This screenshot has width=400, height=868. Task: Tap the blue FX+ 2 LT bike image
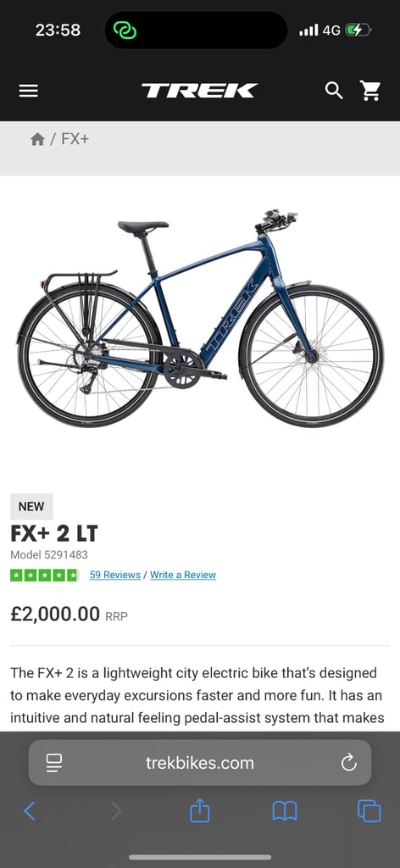click(x=200, y=319)
